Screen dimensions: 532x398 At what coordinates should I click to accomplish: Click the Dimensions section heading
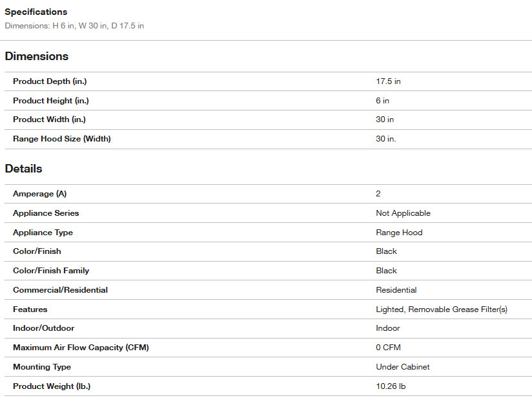pos(37,56)
